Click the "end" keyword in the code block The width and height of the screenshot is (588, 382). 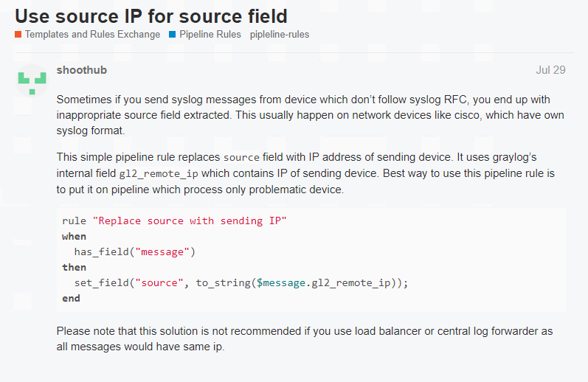(71, 299)
